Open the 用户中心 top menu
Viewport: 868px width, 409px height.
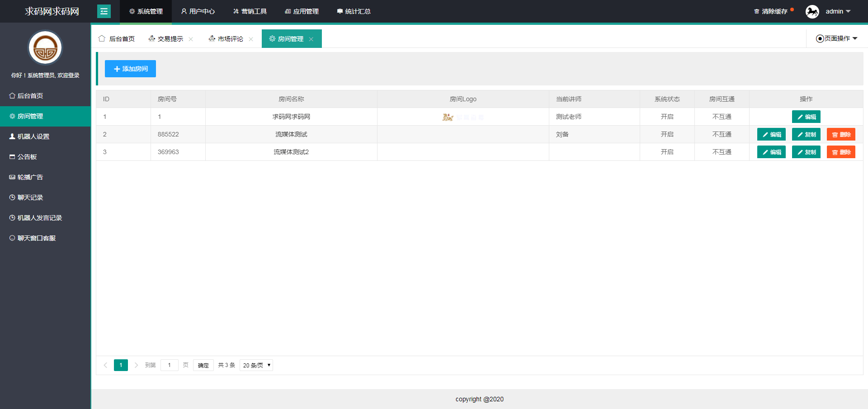pos(198,11)
